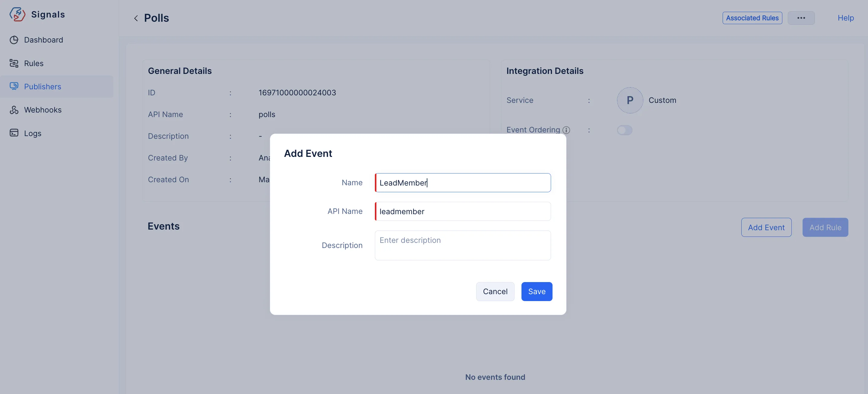Go back using the chevron beside Polls
The image size is (868, 394).
(x=136, y=18)
